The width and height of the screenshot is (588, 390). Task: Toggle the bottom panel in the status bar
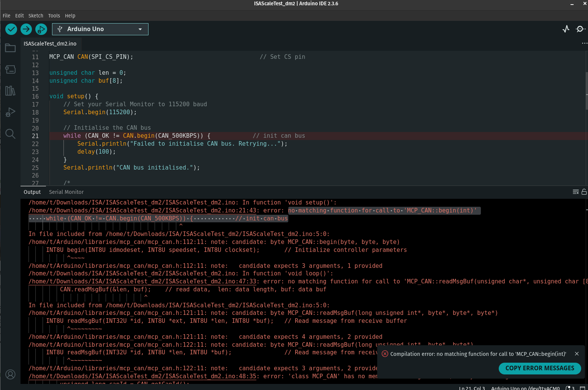click(x=582, y=388)
